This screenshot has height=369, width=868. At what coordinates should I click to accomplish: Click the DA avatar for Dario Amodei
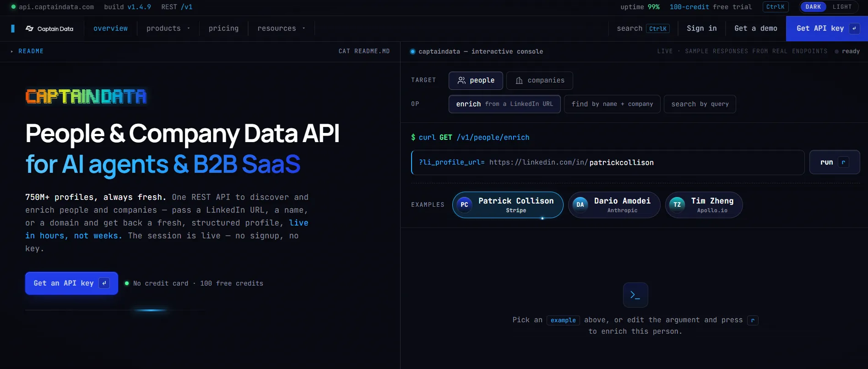tap(580, 205)
